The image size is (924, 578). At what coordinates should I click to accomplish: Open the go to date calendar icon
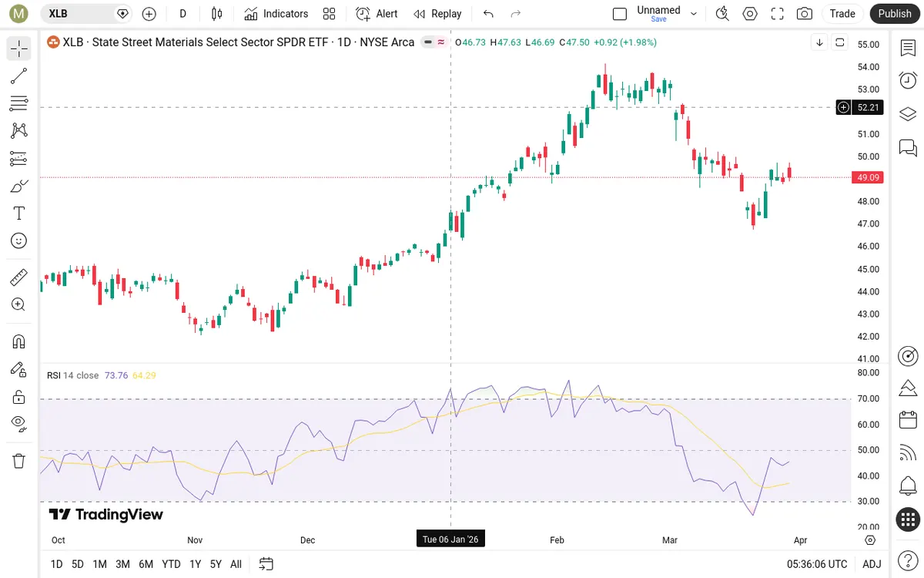pyautogui.click(x=266, y=564)
